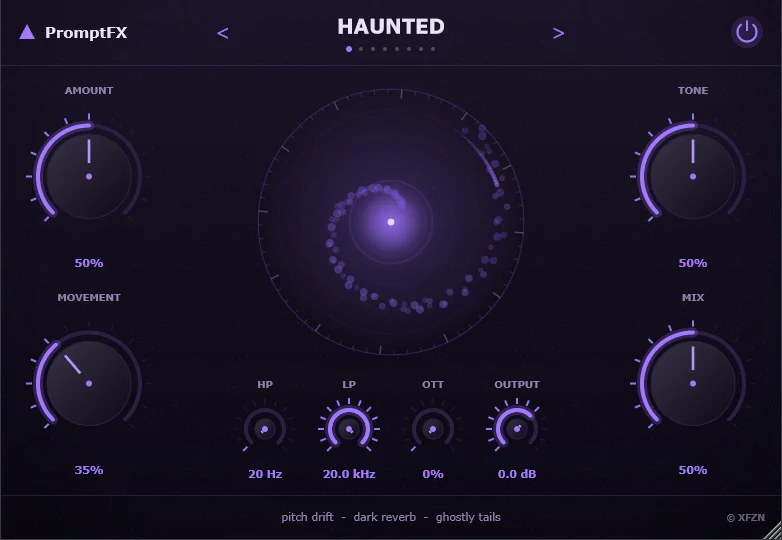Click the LP filter knob

click(x=349, y=429)
